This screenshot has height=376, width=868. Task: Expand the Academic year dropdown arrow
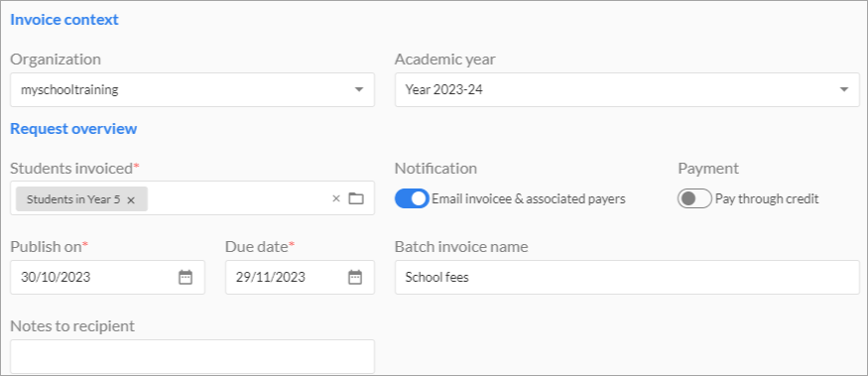point(844,89)
